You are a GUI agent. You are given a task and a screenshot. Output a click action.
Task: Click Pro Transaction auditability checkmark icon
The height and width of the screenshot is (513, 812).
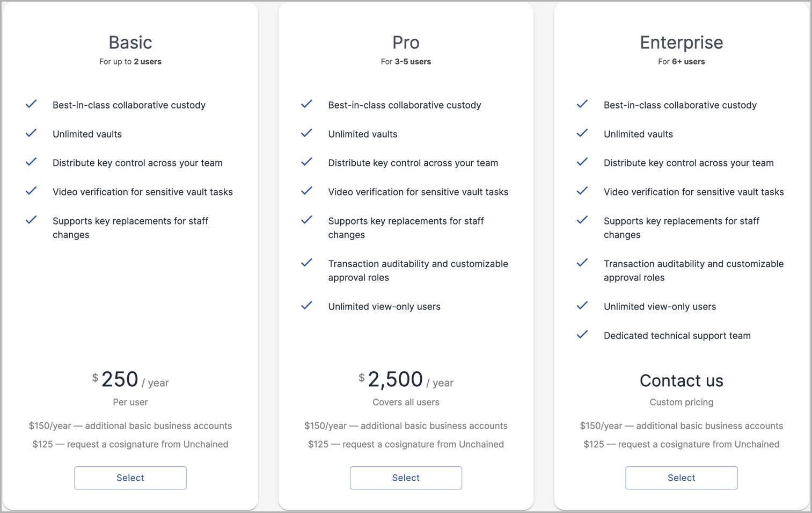point(306,263)
